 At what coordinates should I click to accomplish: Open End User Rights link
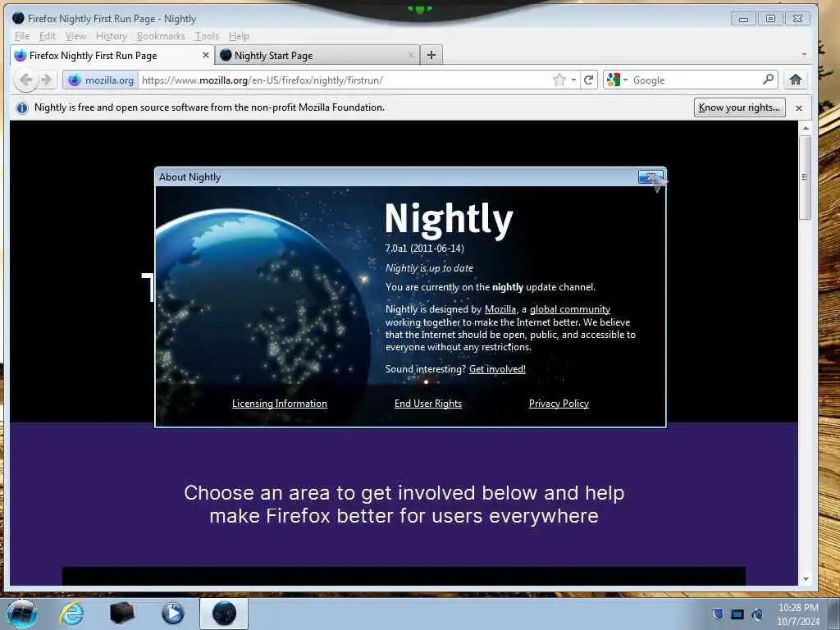[x=428, y=404]
